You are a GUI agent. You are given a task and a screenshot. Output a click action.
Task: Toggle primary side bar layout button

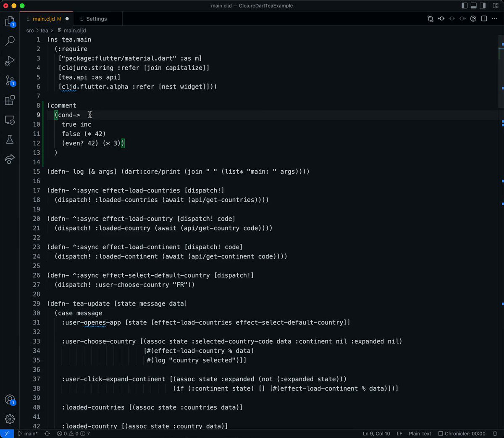coord(465,5)
